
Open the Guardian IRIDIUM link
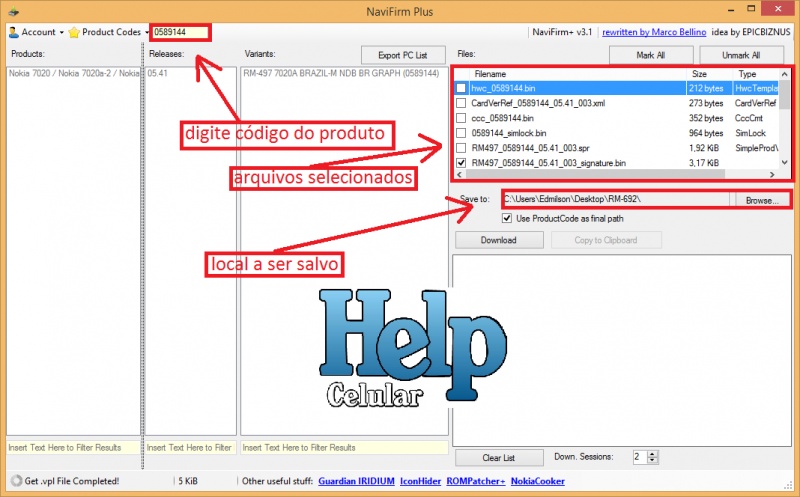click(x=356, y=481)
